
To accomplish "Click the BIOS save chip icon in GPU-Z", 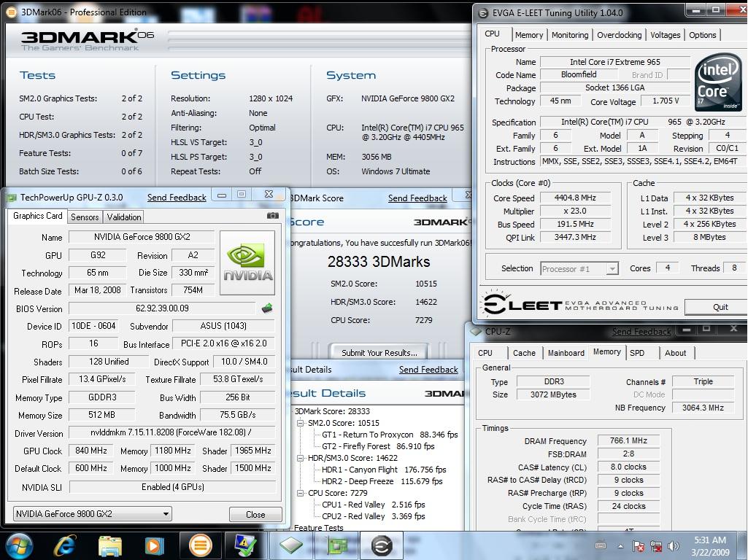I will pos(268,308).
